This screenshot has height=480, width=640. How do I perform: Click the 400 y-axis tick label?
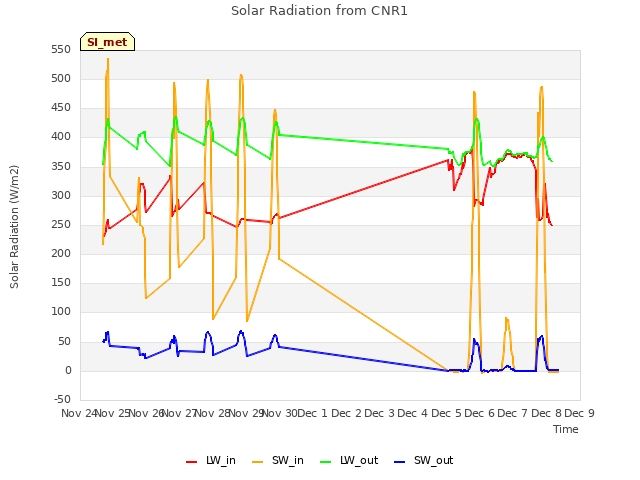coord(61,137)
